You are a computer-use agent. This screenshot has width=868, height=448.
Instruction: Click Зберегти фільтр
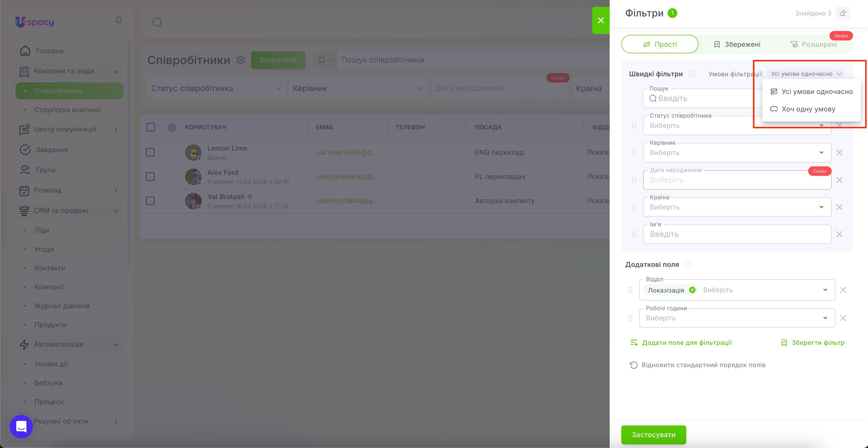(x=813, y=343)
